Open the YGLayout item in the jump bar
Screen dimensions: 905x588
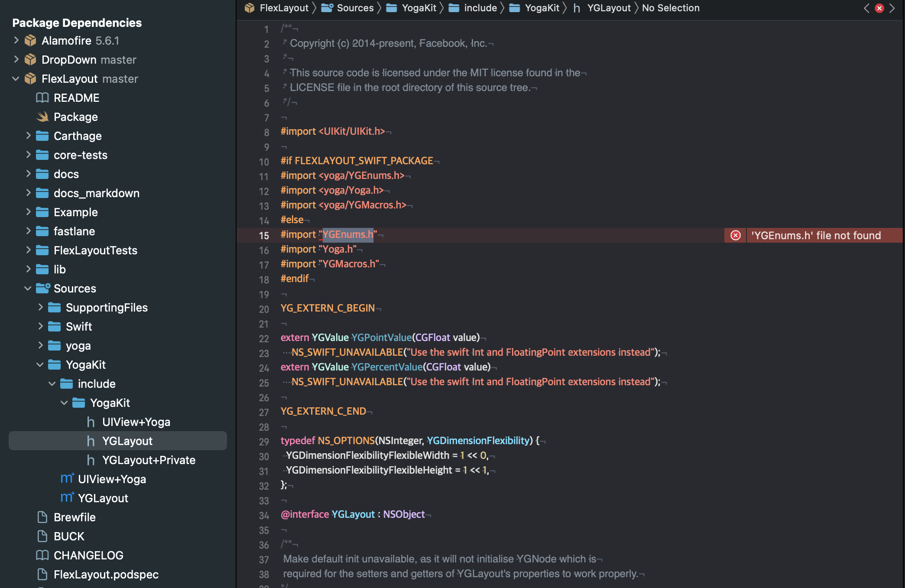[x=610, y=8]
